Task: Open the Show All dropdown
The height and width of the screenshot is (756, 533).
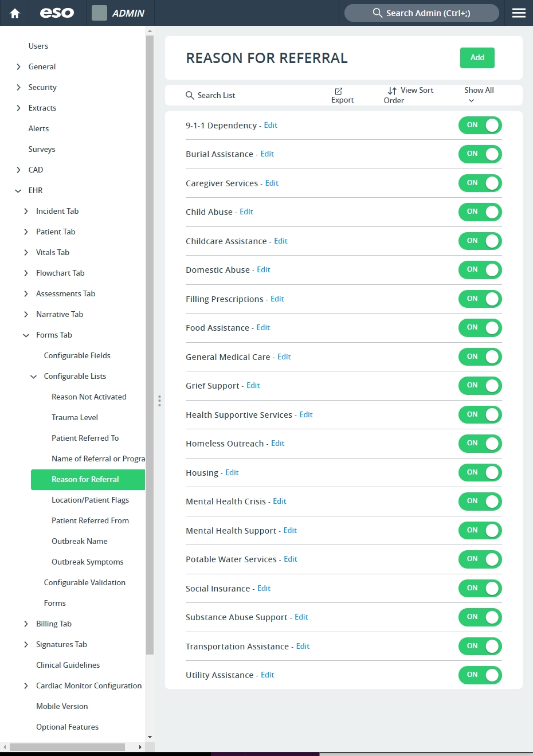Action: tap(479, 95)
